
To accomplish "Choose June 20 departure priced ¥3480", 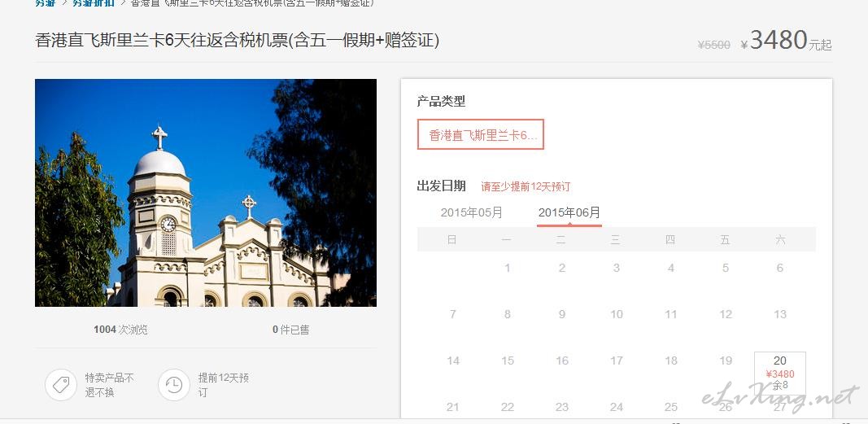I will pyautogui.click(x=780, y=373).
